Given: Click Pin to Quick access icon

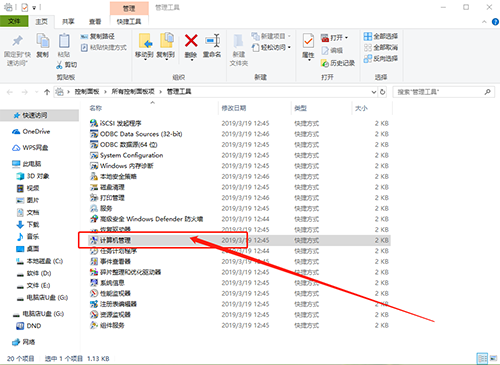Looking at the screenshot, I should pos(17,41).
